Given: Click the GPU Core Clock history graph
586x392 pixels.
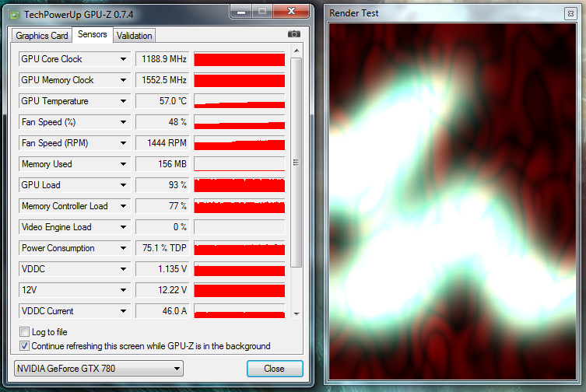Looking at the screenshot, I should click(x=240, y=59).
